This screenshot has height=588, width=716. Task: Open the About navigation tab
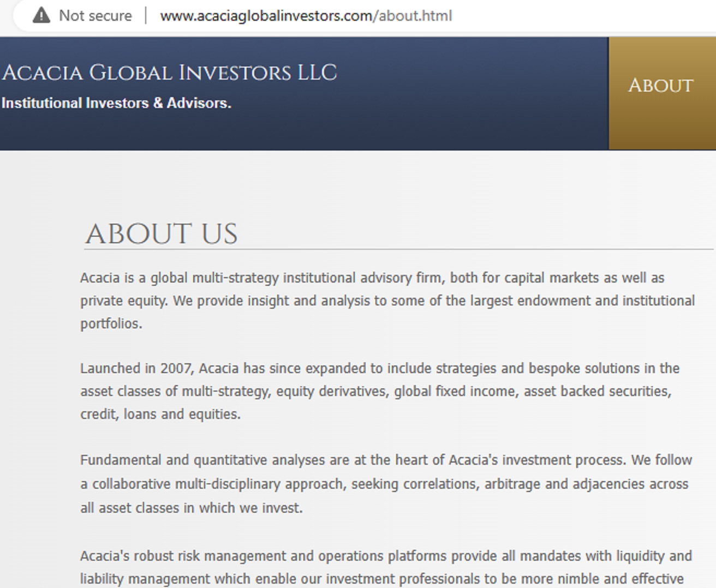[661, 93]
